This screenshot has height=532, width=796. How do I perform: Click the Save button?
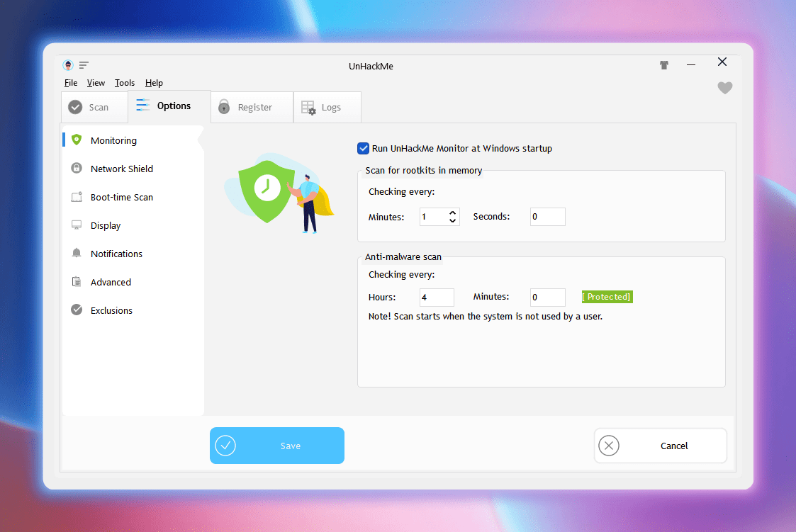277,446
